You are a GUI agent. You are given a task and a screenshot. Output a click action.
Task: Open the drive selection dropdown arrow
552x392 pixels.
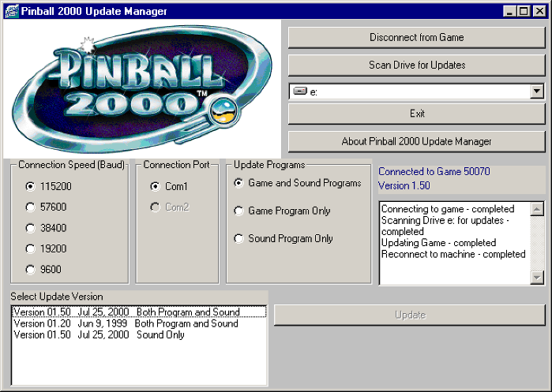[x=536, y=91]
